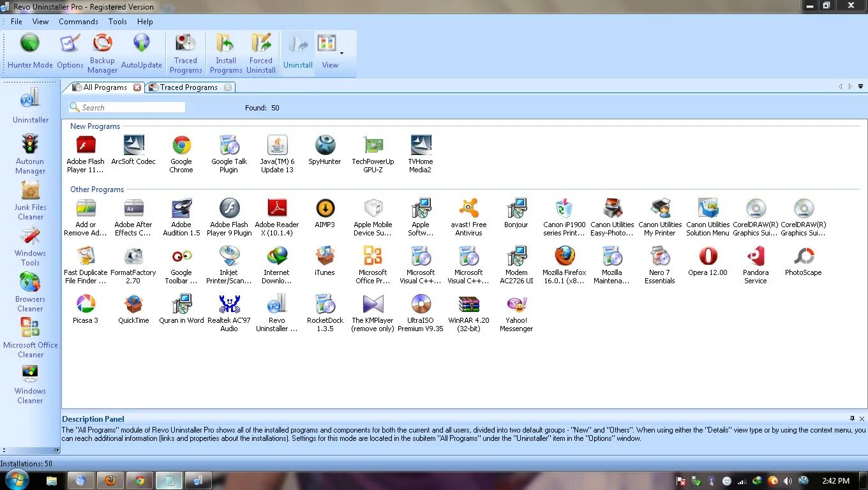Select Mozilla Firefox 16.0.1 icon
The height and width of the screenshot is (490, 868).
(x=564, y=265)
